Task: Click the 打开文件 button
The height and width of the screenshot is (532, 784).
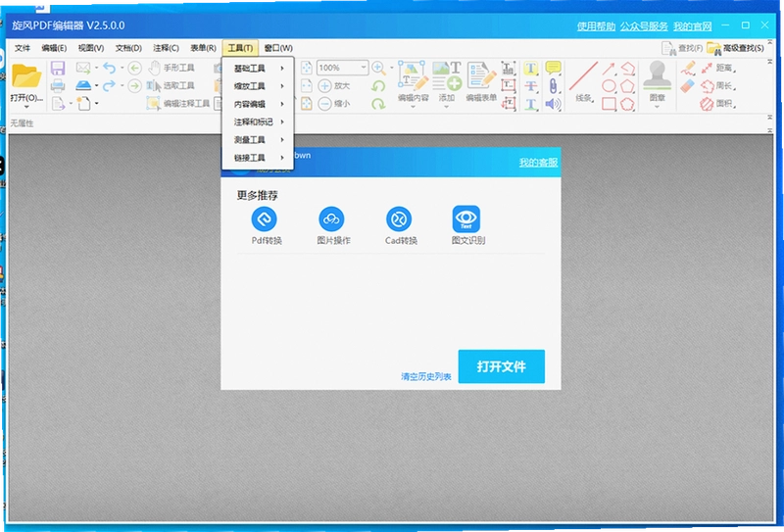Action: 502,366
